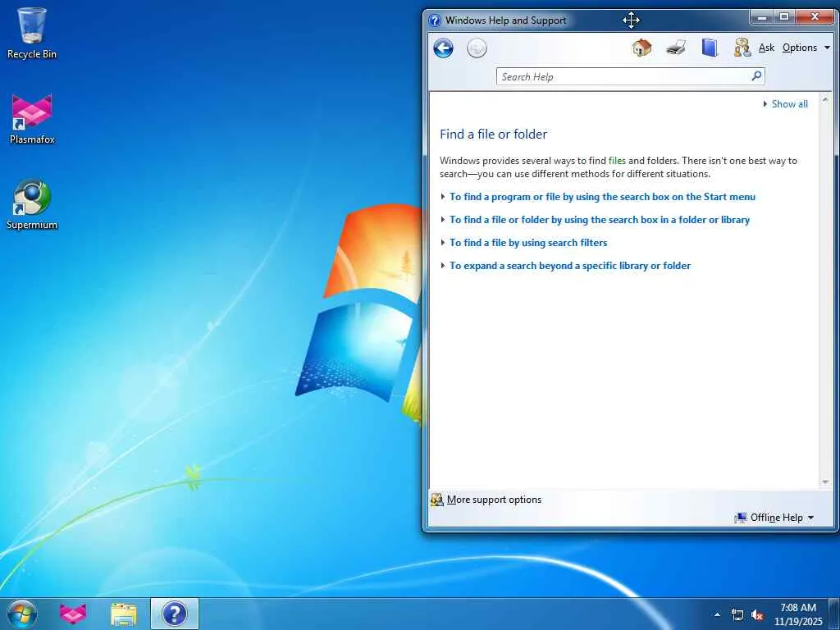Launch Plasmafox from the taskbar
The image size is (840, 630).
tap(73, 614)
